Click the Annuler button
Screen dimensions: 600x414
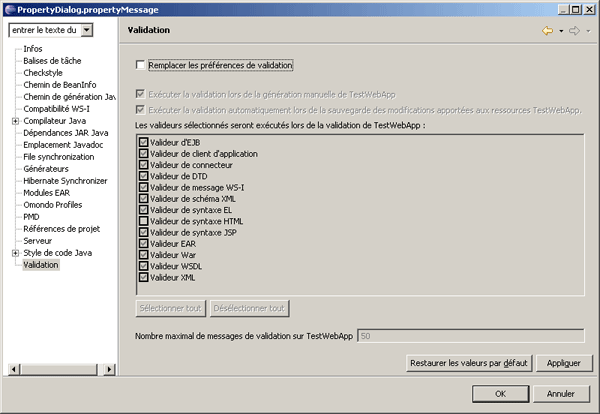coord(560,394)
